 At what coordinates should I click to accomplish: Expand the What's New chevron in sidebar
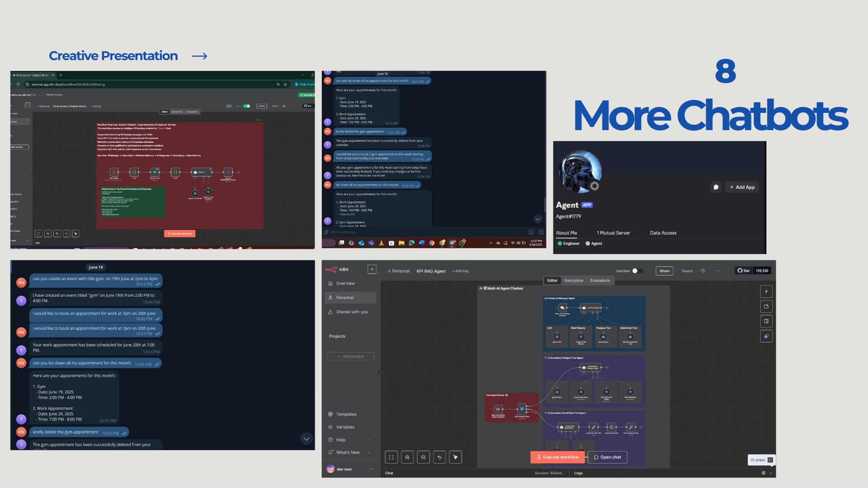(x=369, y=453)
